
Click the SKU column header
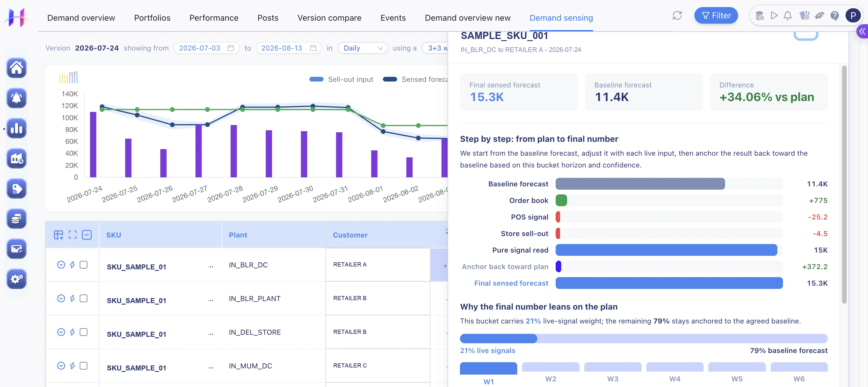pos(160,235)
